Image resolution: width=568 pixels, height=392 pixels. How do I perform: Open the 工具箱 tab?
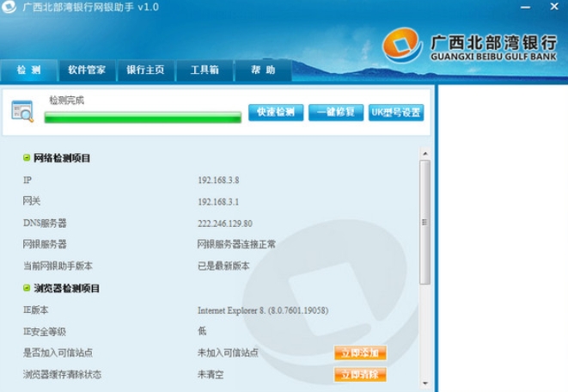205,70
